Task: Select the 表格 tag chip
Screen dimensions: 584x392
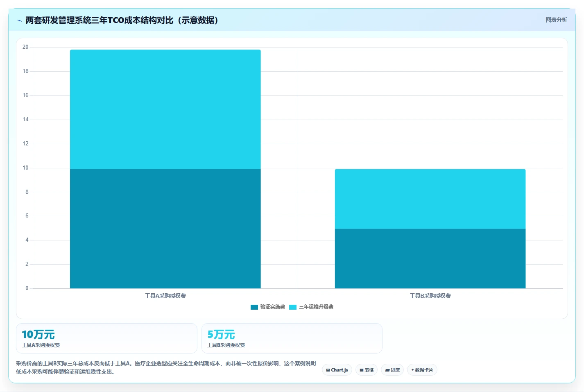Action: pos(367,370)
